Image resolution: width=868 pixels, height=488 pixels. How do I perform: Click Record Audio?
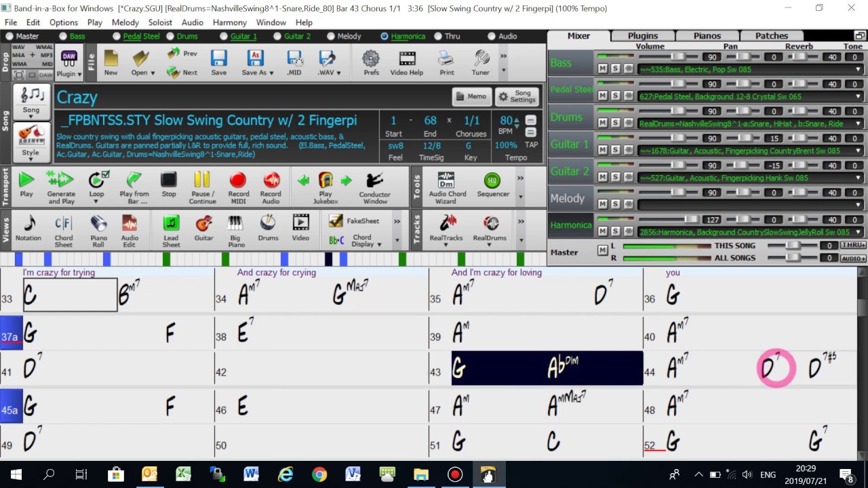click(271, 186)
